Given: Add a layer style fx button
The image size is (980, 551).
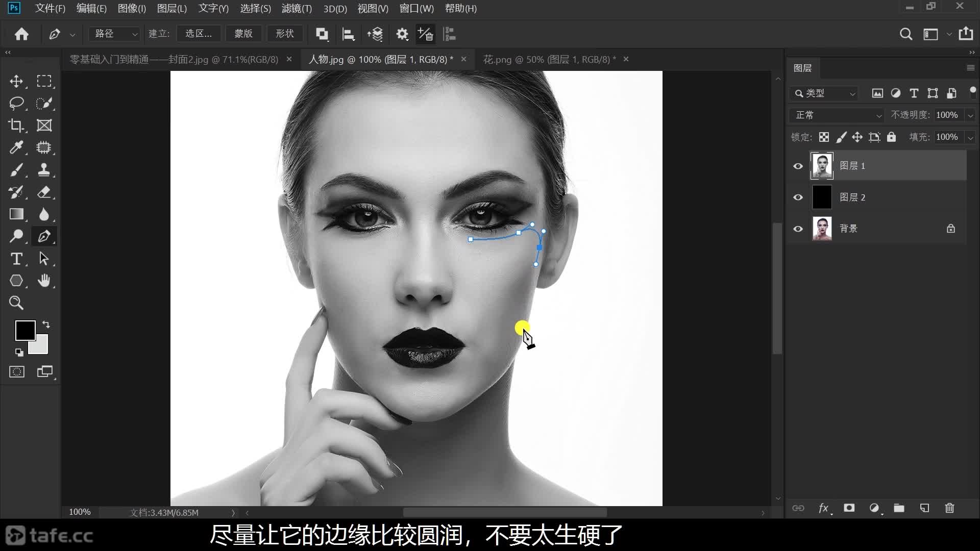Looking at the screenshot, I should pos(824,508).
